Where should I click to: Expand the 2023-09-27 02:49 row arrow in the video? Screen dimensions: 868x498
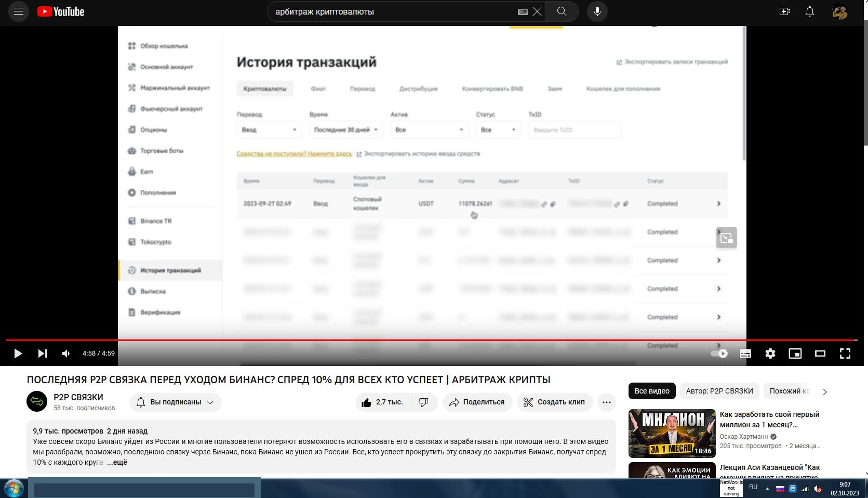[x=719, y=204]
